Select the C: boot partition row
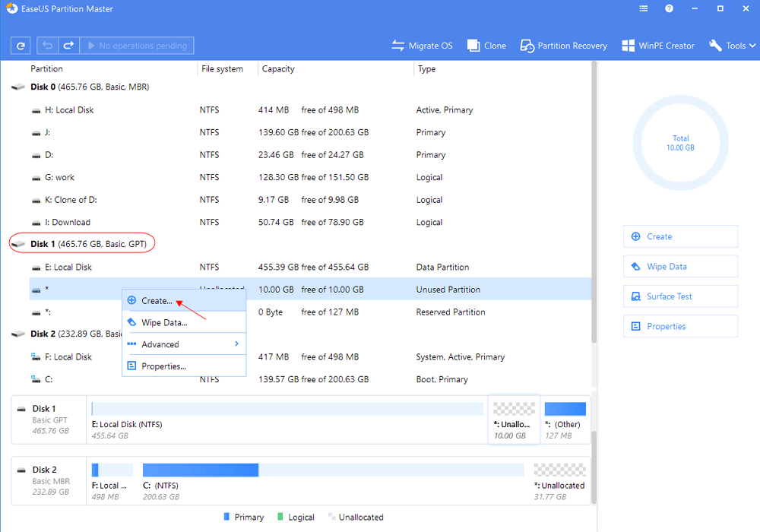Image resolution: width=760 pixels, height=532 pixels. [x=310, y=379]
